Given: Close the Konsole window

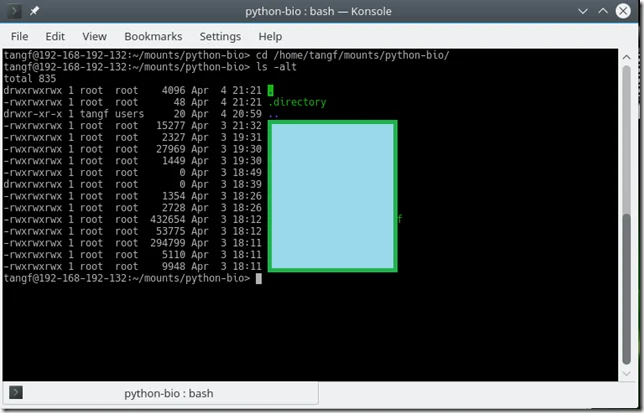Looking at the screenshot, I should (x=627, y=13).
